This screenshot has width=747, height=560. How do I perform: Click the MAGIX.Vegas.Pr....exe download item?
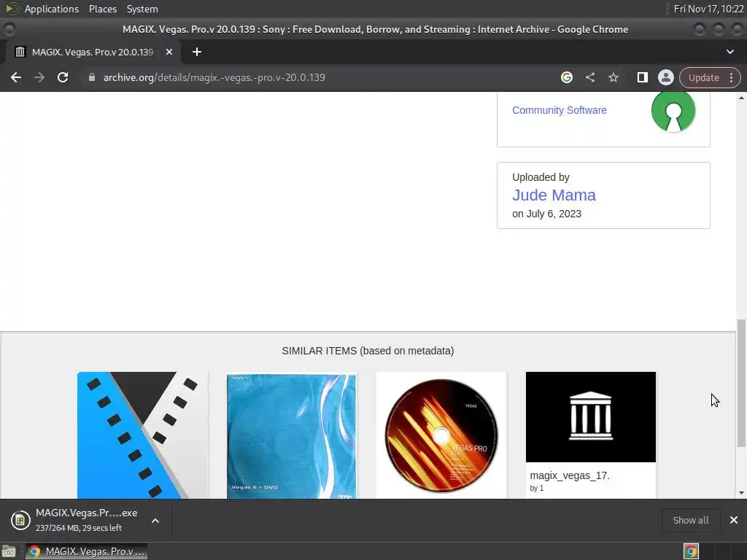pyautogui.click(x=86, y=520)
